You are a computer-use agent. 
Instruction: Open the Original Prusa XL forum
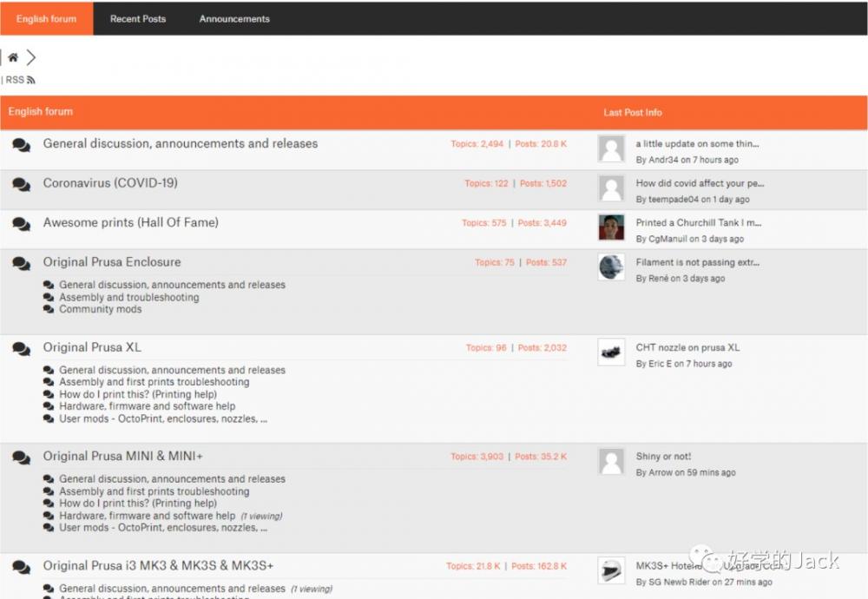click(x=92, y=347)
